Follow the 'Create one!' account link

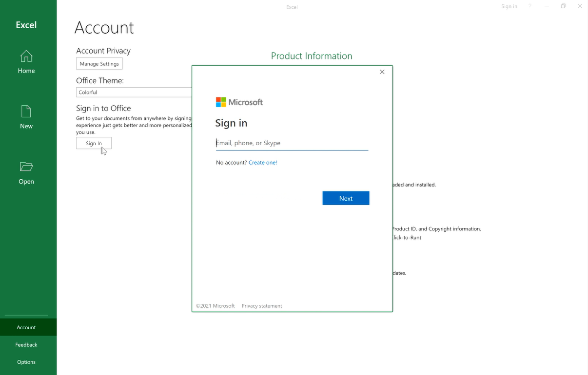click(x=263, y=163)
